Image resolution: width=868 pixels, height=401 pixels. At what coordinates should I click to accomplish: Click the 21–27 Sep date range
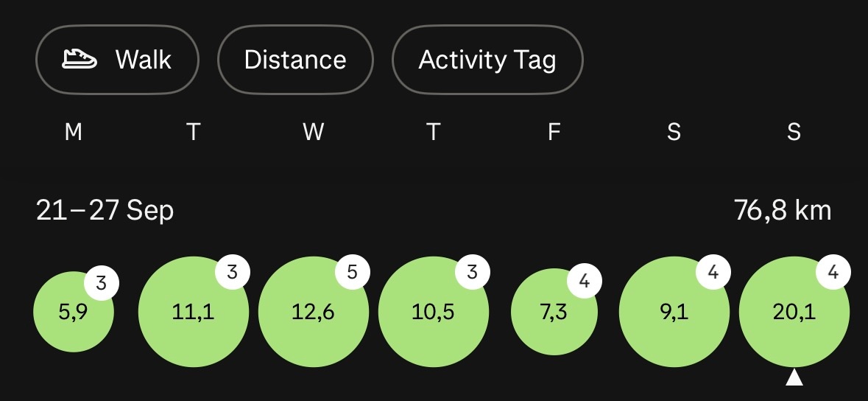105,211
